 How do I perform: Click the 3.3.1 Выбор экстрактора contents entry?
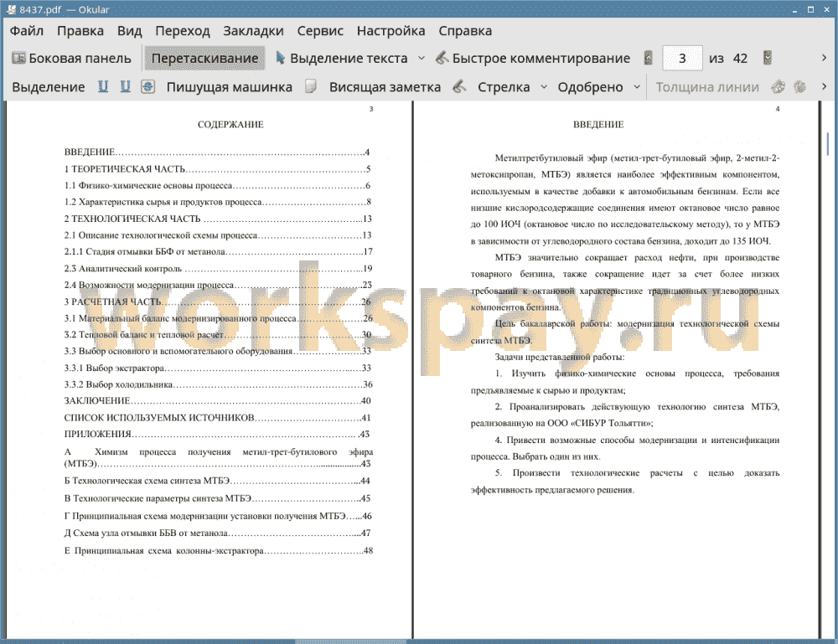tap(218, 368)
